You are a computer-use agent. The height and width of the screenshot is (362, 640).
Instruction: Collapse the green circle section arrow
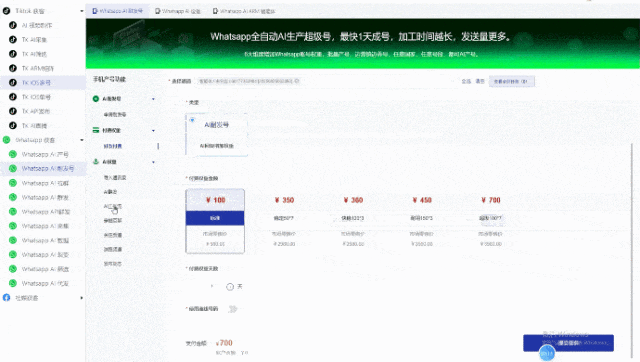pyautogui.click(x=153, y=99)
